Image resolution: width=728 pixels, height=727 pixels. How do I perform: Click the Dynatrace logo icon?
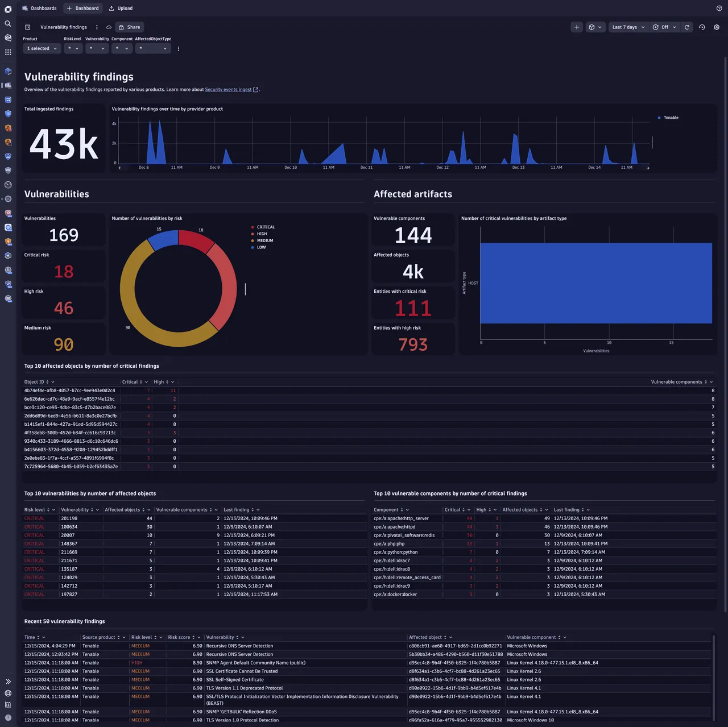click(8, 9)
